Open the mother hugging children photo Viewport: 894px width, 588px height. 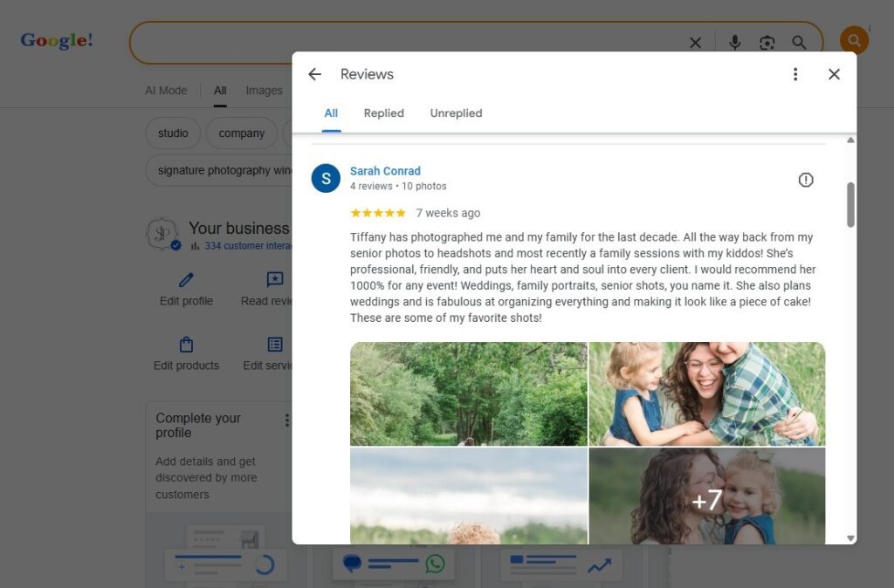click(706, 393)
